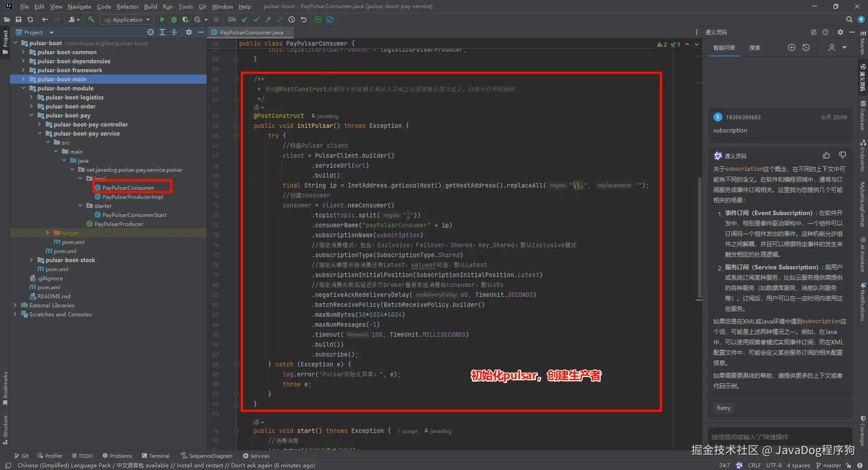Open the Problems tool window
Screen dimensions: 868x470
(117, 456)
